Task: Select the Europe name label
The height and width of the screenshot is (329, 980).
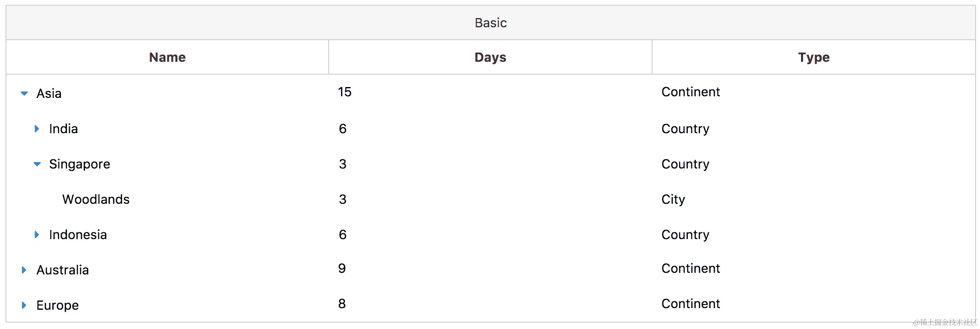Action: tap(57, 305)
